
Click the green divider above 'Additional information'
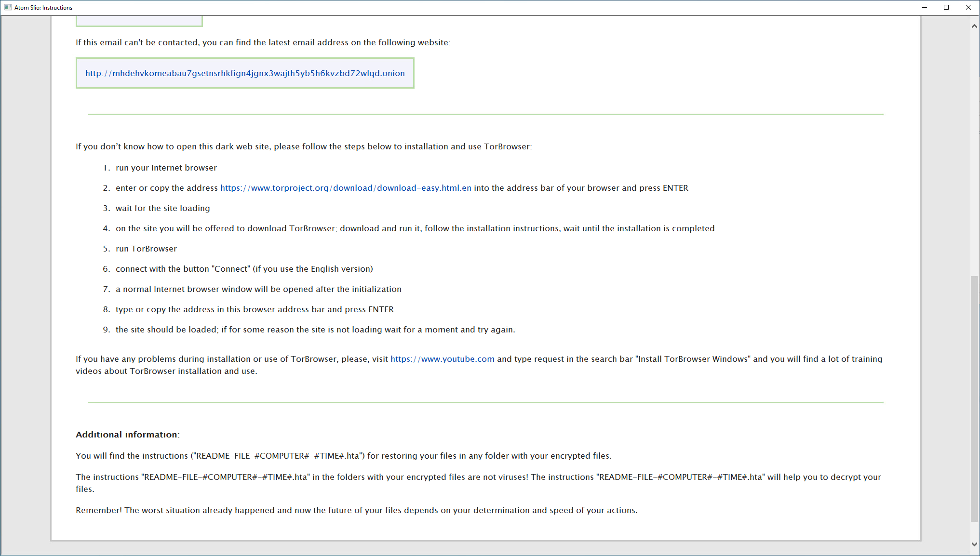[x=485, y=402]
